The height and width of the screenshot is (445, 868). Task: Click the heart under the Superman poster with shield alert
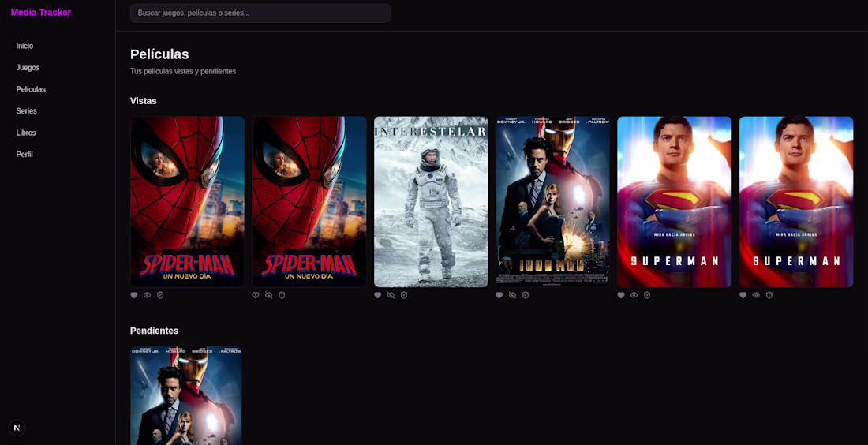tap(743, 296)
